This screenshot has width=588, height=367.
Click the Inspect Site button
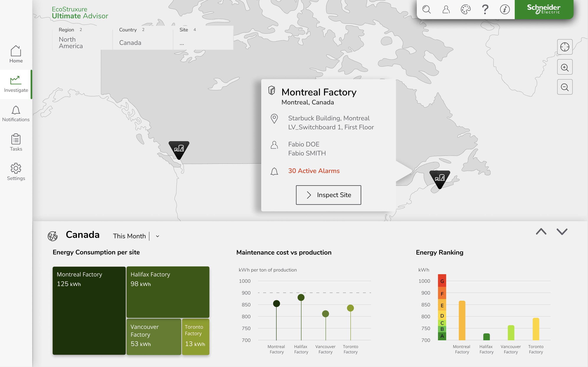pyautogui.click(x=328, y=195)
